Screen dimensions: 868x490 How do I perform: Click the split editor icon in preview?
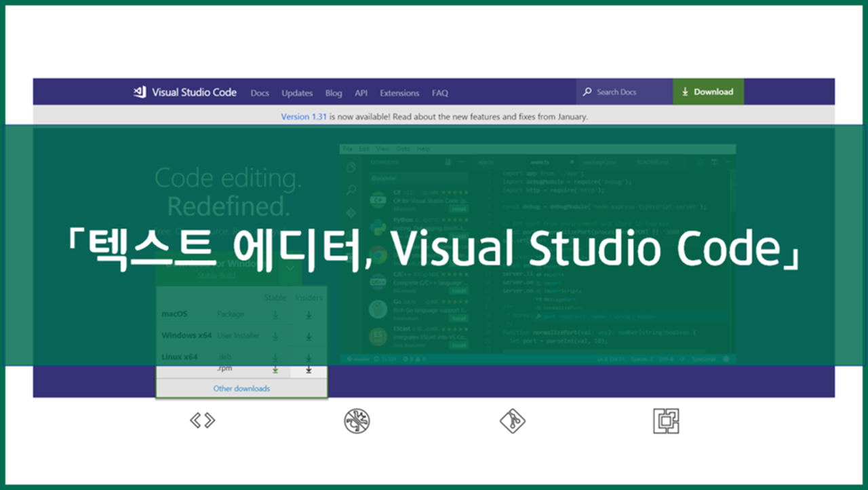pos(714,162)
